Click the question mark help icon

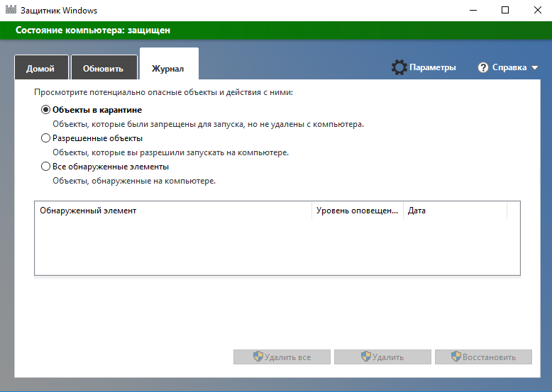click(483, 67)
